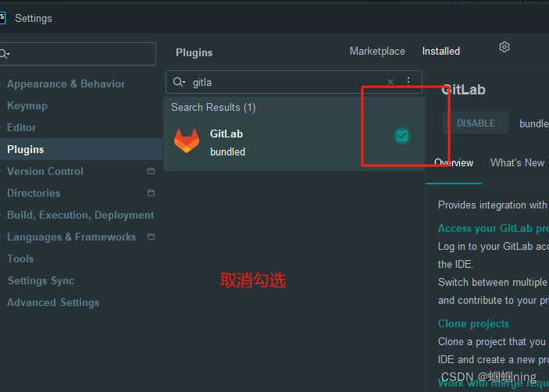The width and height of the screenshot is (549, 392).
Task: Click plugin search magnifier icon
Action: (179, 82)
